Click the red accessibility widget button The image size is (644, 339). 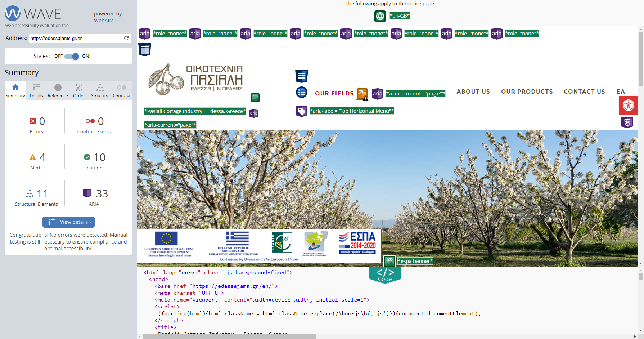[x=628, y=105]
